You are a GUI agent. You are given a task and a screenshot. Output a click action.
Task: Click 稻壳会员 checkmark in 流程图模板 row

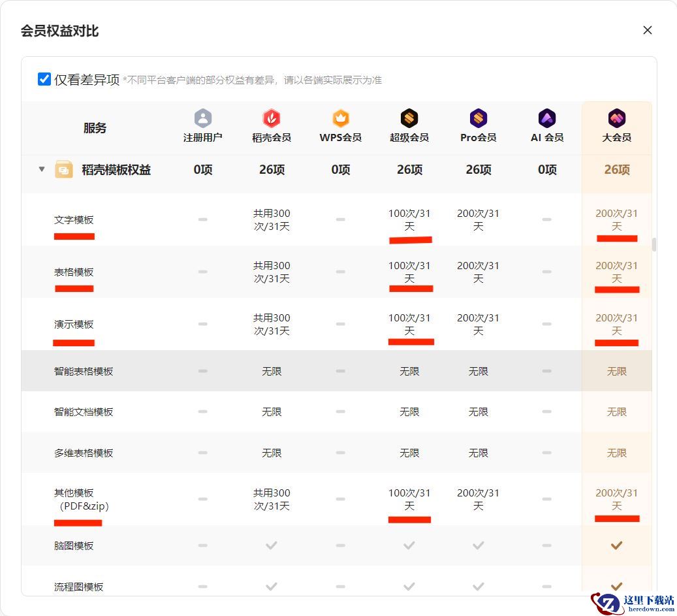coord(272,587)
